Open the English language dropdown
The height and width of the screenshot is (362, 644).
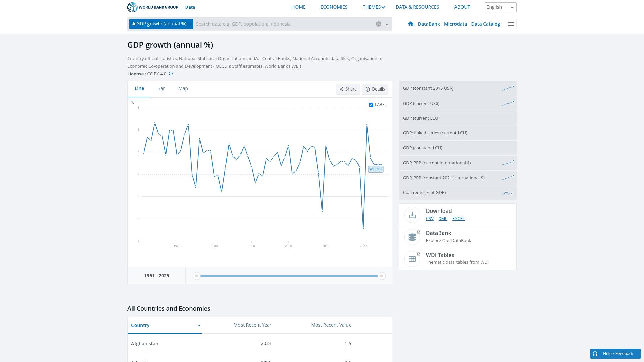coord(500,7)
